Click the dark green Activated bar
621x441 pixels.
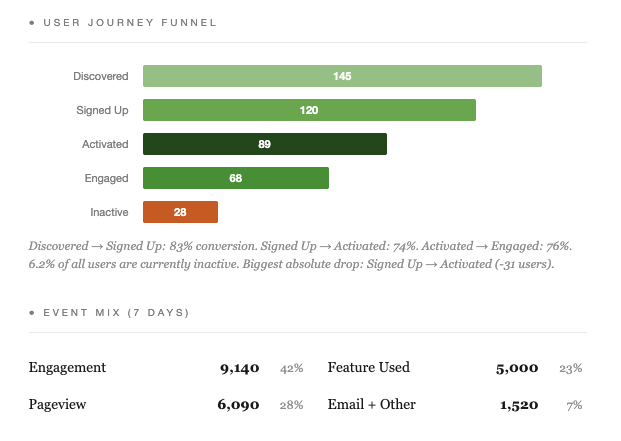264,144
